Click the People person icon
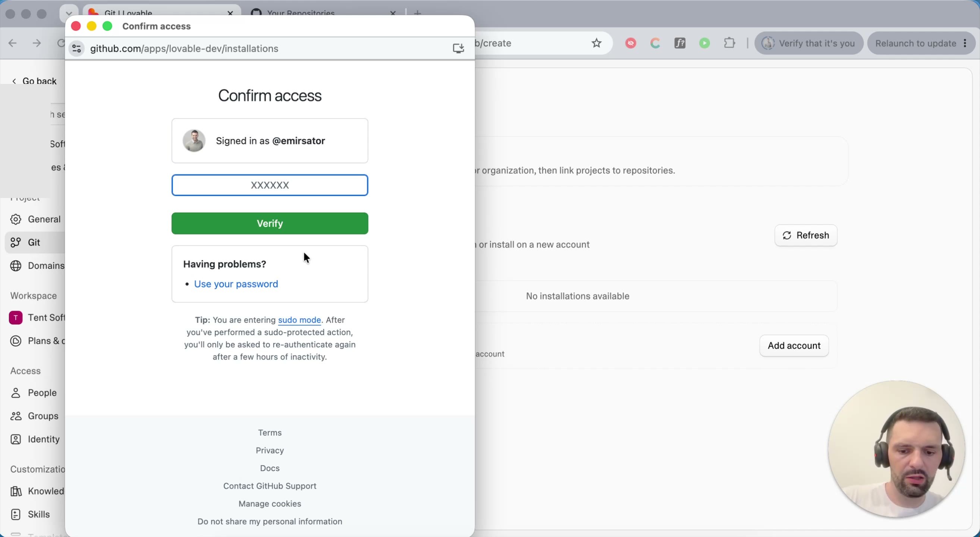980x537 pixels. tap(16, 393)
